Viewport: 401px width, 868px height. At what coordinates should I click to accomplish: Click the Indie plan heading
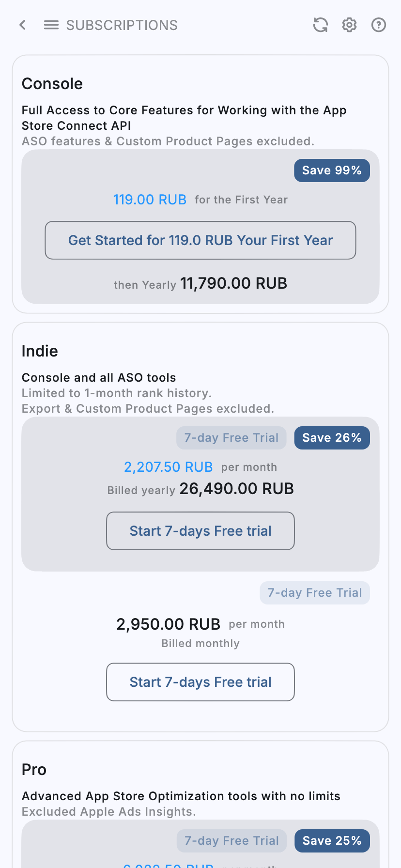point(40,351)
